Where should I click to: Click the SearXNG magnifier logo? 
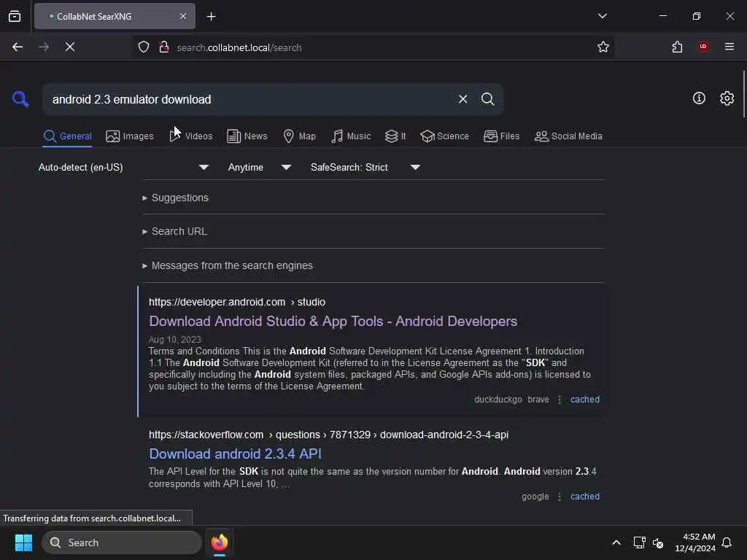[20, 99]
